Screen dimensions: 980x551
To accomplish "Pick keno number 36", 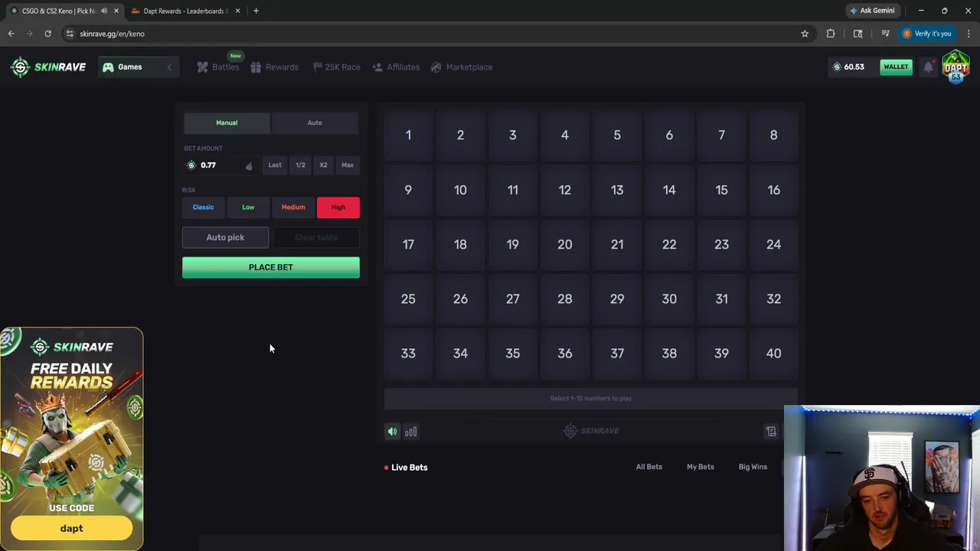I will [x=565, y=354].
